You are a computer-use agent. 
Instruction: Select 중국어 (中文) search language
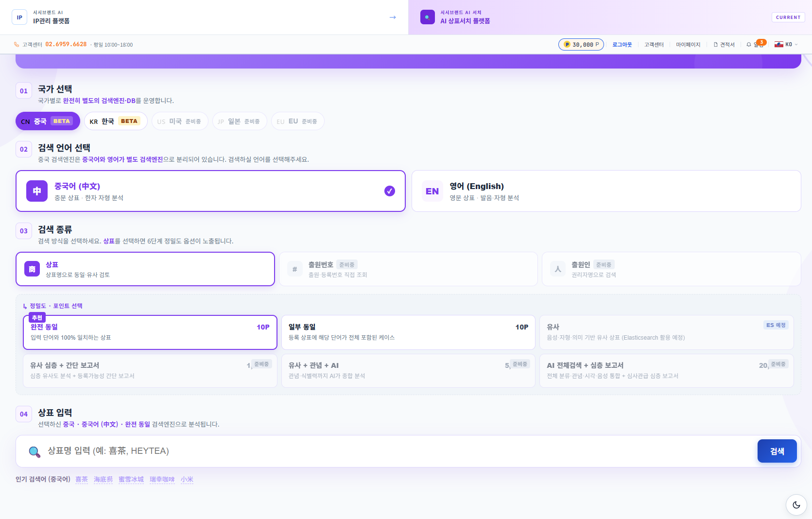pyautogui.click(x=210, y=191)
